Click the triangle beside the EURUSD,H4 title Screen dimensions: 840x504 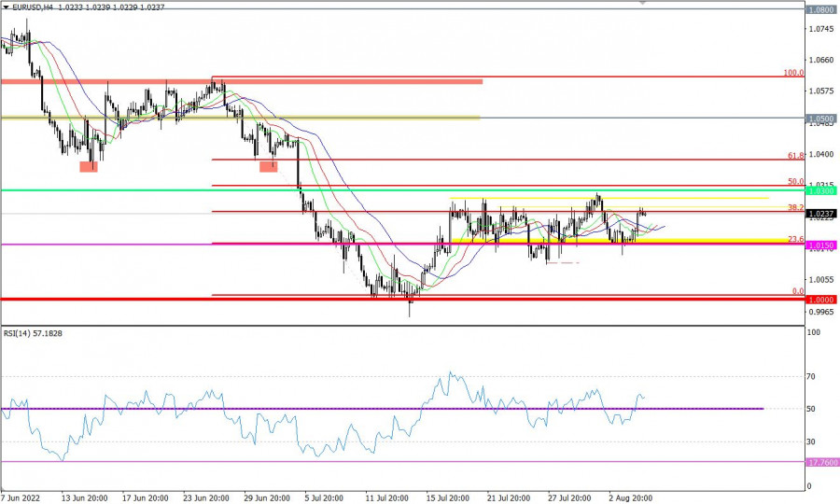pos(6,6)
